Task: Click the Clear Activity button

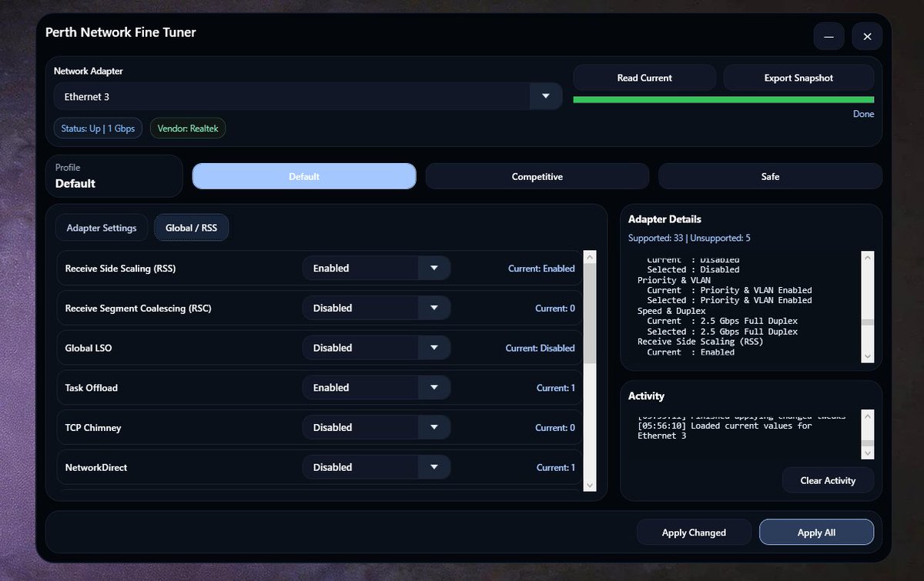Action: 828,480
